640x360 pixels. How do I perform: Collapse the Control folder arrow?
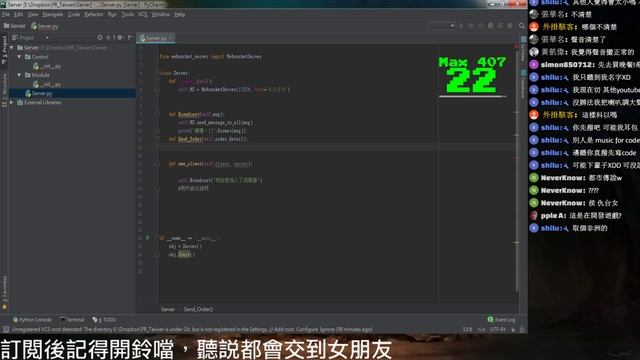pyautogui.click(x=19, y=57)
